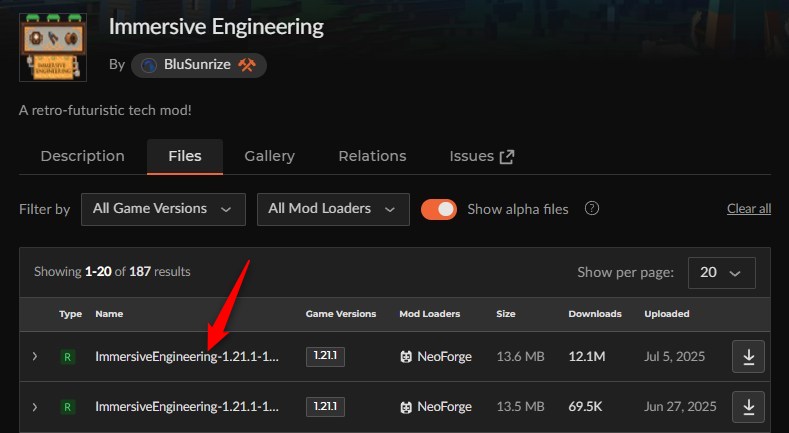This screenshot has height=433, width=789.
Task: Click the Name column header
Action: pyautogui.click(x=109, y=314)
